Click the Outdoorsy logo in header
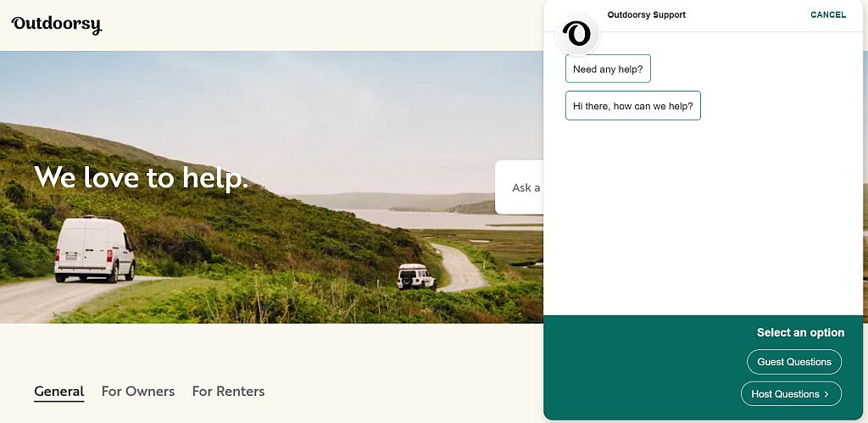The height and width of the screenshot is (423, 868). 57,25
